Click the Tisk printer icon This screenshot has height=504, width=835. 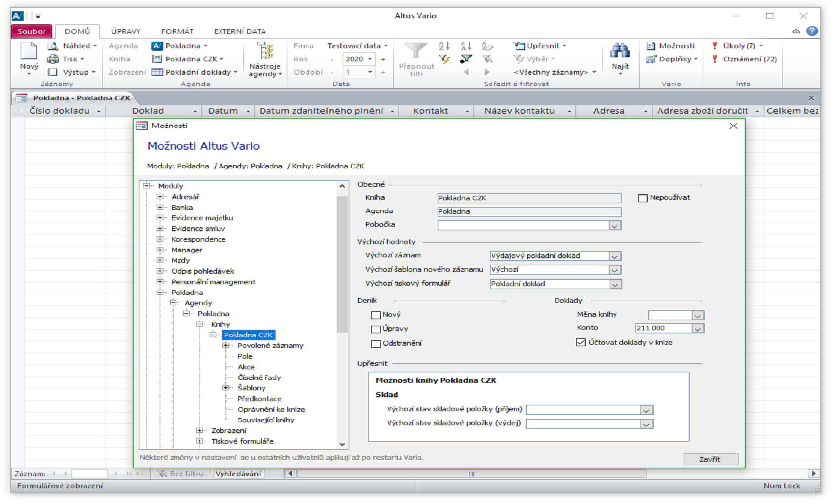(53, 59)
